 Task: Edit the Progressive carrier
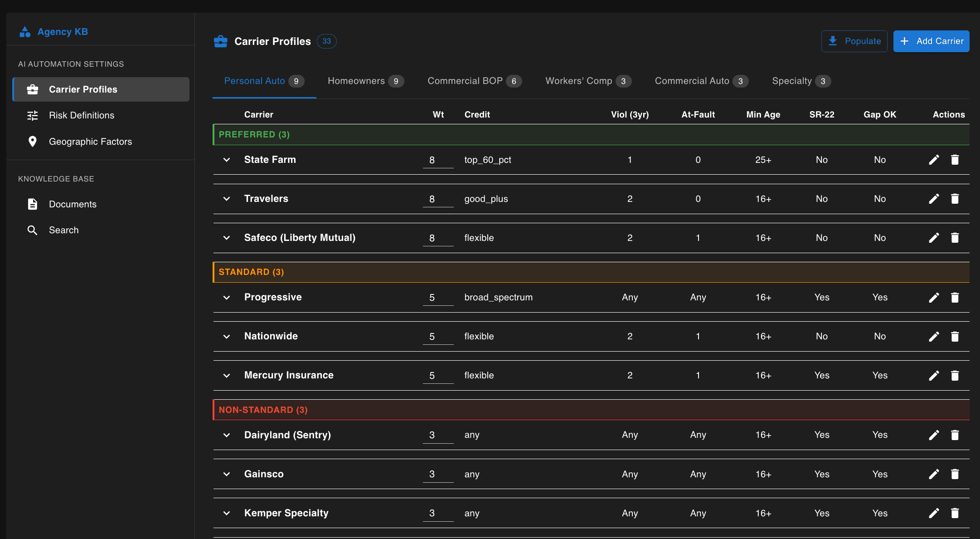click(934, 297)
